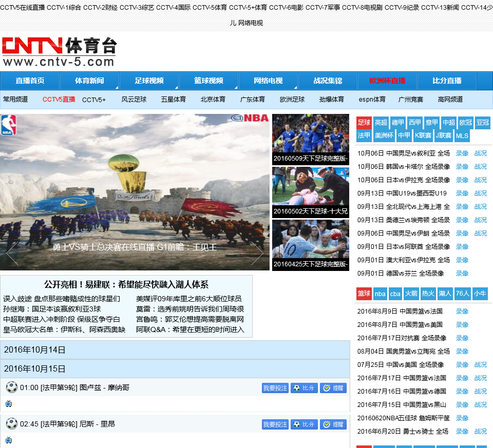The height and width of the screenshot is (448, 493).
Task: Open 劲爆体育 channel
Action: 332,100
